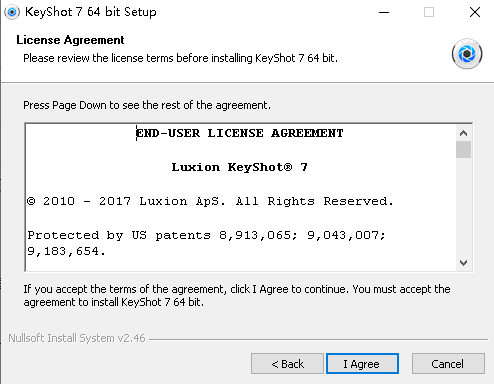
Task: Click the greyed-out maximize window button
Action: pos(429,12)
